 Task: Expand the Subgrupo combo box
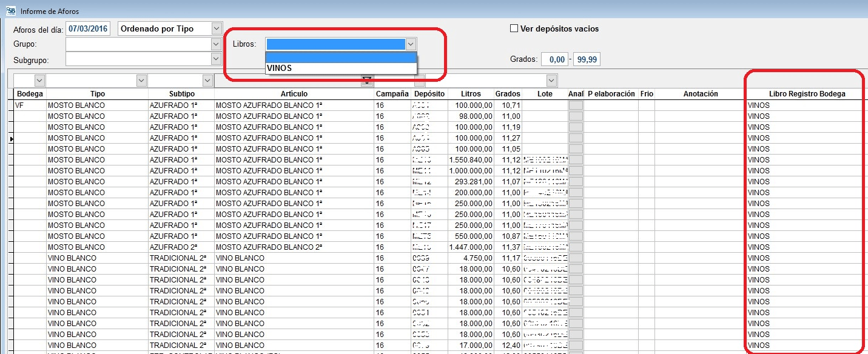217,59
